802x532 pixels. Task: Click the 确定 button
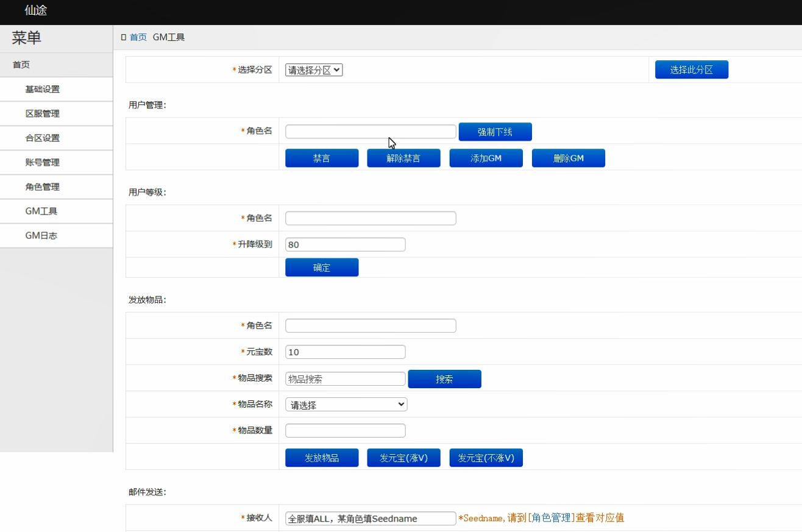pyautogui.click(x=322, y=268)
